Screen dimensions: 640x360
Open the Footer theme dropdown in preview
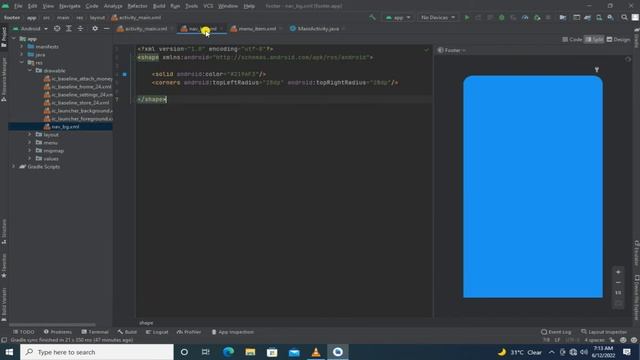click(451, 50)
